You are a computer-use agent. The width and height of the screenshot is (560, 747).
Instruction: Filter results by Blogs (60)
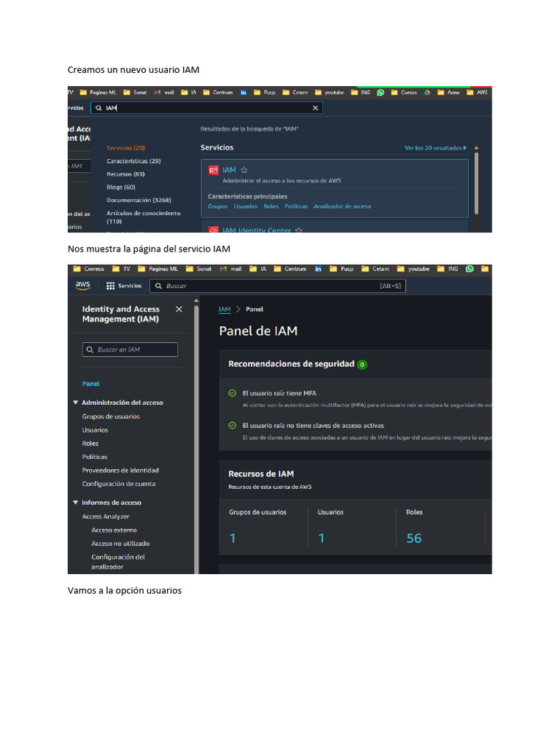point(121,187)
